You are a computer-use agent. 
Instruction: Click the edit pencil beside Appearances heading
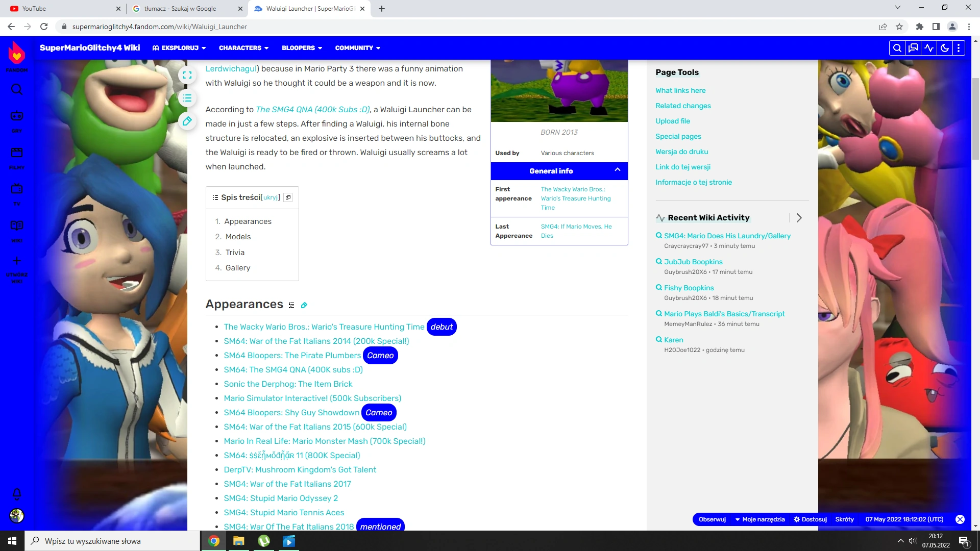coord(304,305)
